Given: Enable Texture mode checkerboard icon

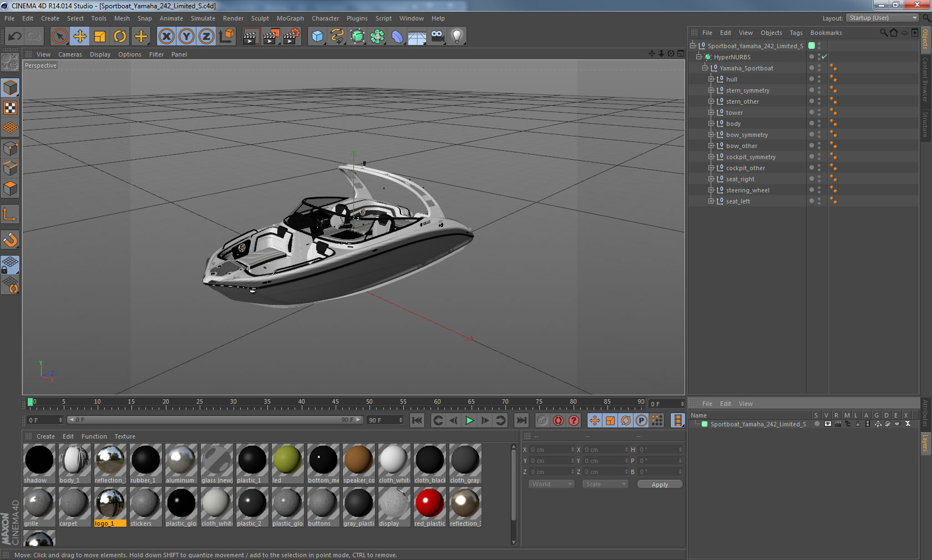Looking at the screenshot, I should click(x=10, y=108).
